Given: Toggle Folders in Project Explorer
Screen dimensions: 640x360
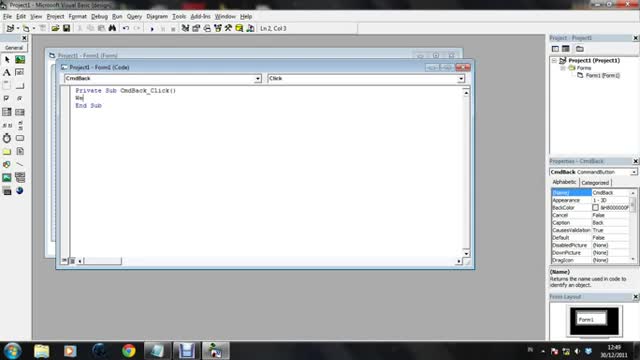Looking at the screenshot, I should (x=580, y=49).
